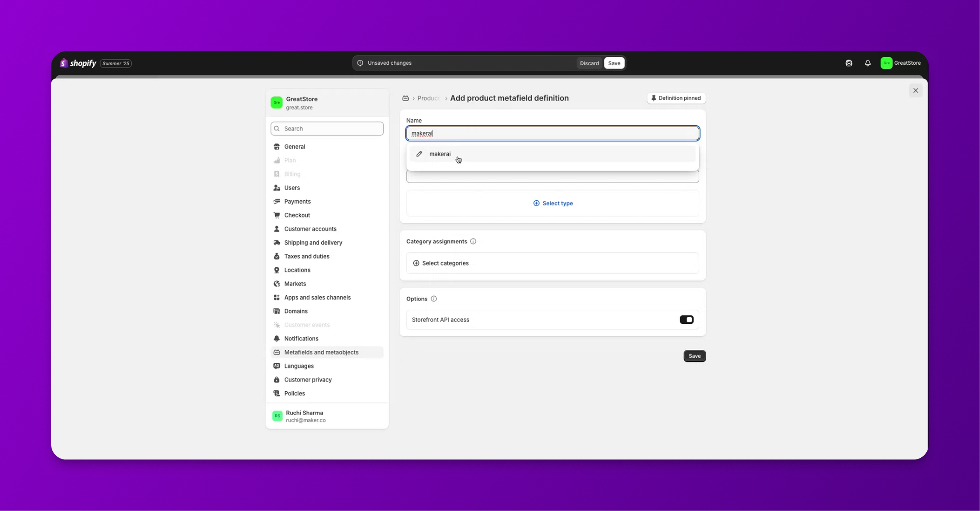The image size is (980, 511).
Task: Click the notifications bell icon
Action: [868, 63]
